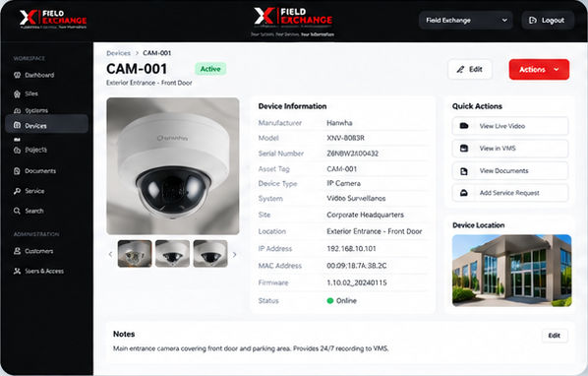
Task: Click the Edit button in Notes section
Action: pyautogui.click(x=555, y=336)
